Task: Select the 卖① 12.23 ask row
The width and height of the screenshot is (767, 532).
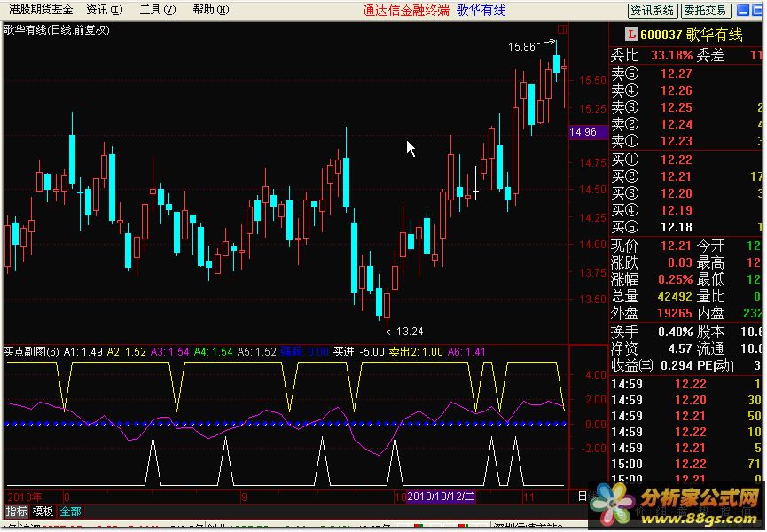Action: (x=686, y=141)
